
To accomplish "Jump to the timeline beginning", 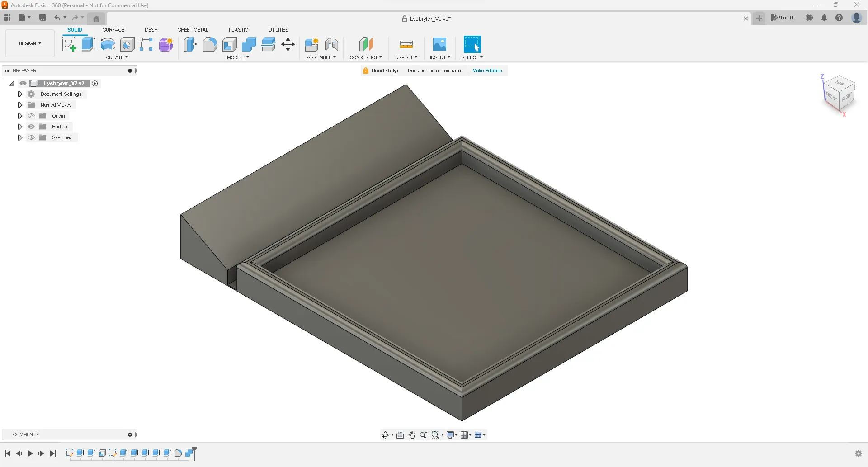I will point(8,453).
